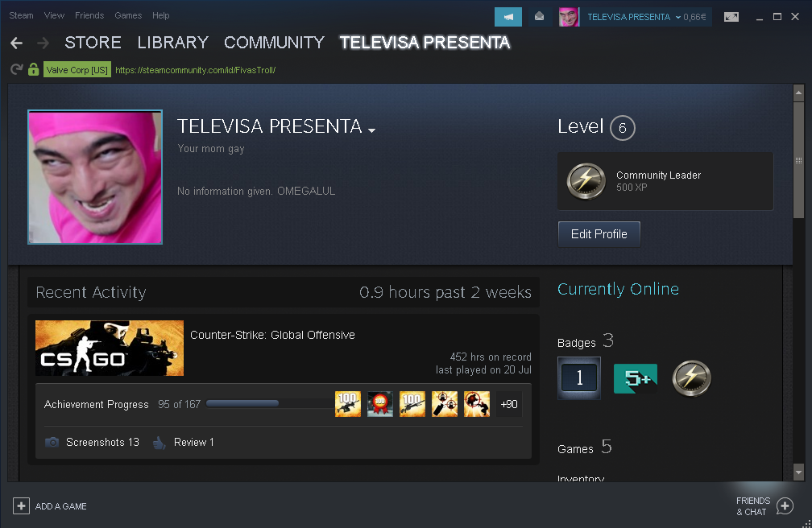
Task: Click the scrollbar up arrow
Action: 798,93
